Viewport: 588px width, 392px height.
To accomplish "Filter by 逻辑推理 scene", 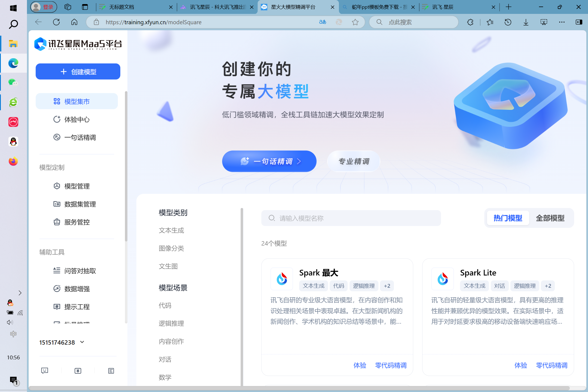I will 171,323.
